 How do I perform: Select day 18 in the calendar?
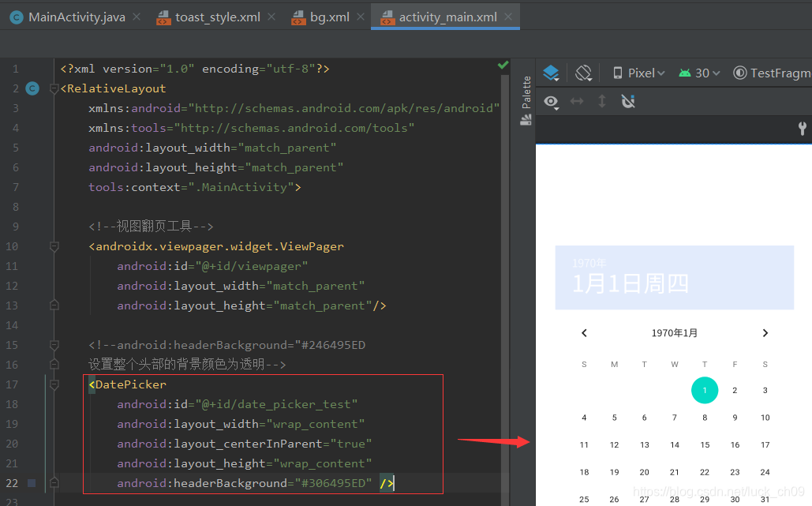point(584,472)
